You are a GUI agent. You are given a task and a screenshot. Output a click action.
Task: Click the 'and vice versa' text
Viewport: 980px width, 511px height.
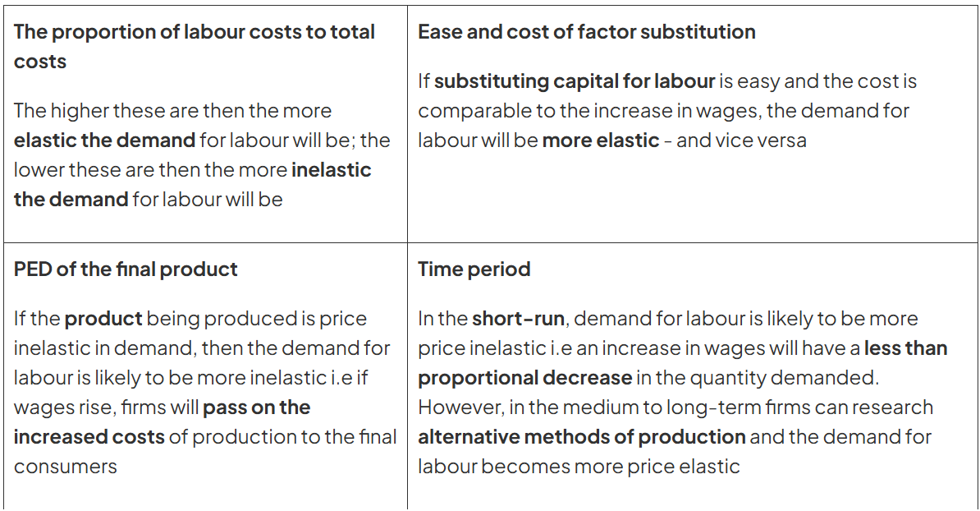[x=741, y=140]
